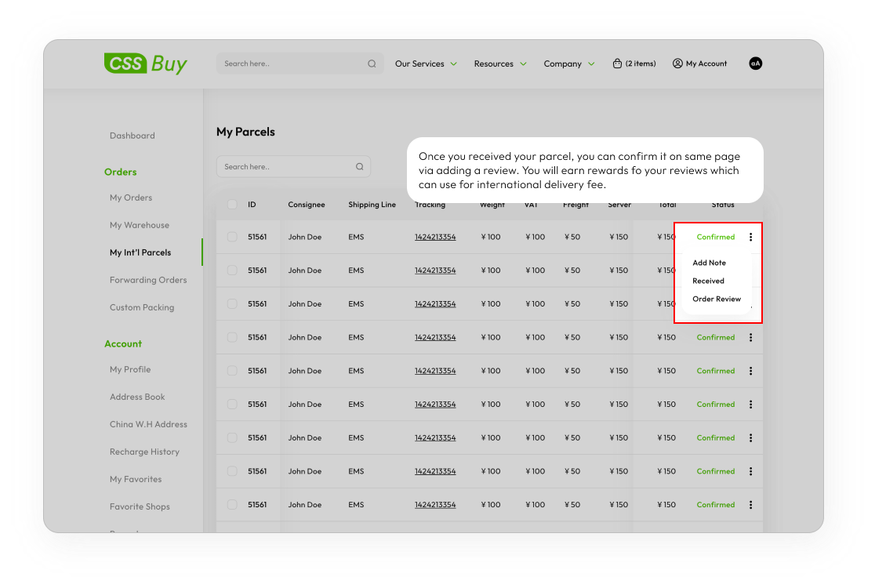Toggle the select-all checkbox in table header
This screenshot has width=875, height=588.
click(x=232, y=205)
